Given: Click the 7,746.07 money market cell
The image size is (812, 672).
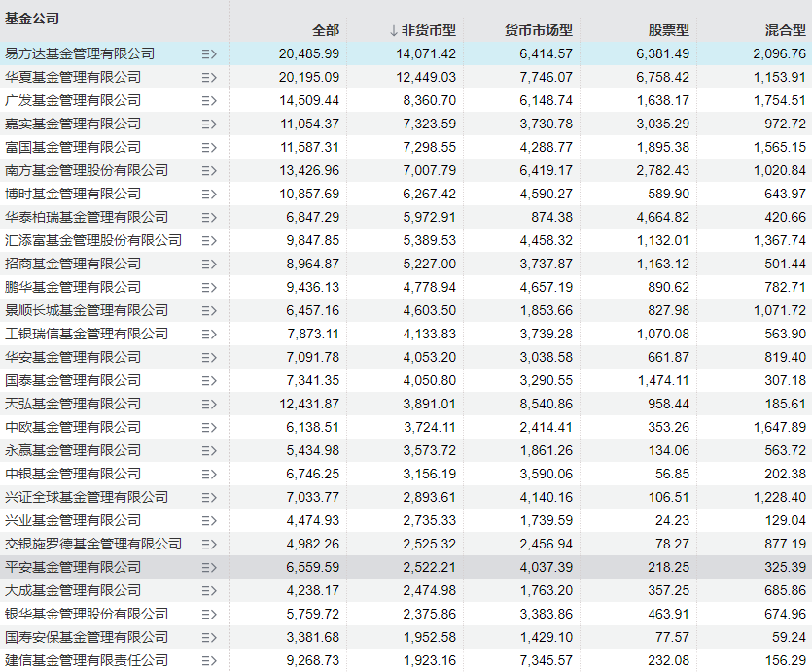Looking at the screenshot, I should pos(547,77).
